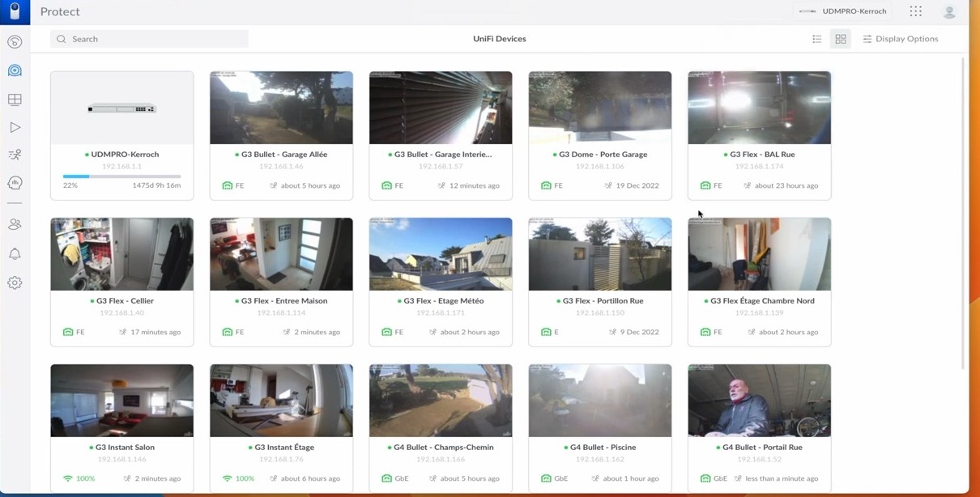Open G4 Bullet - Portail Rue thumbnail

760,401
